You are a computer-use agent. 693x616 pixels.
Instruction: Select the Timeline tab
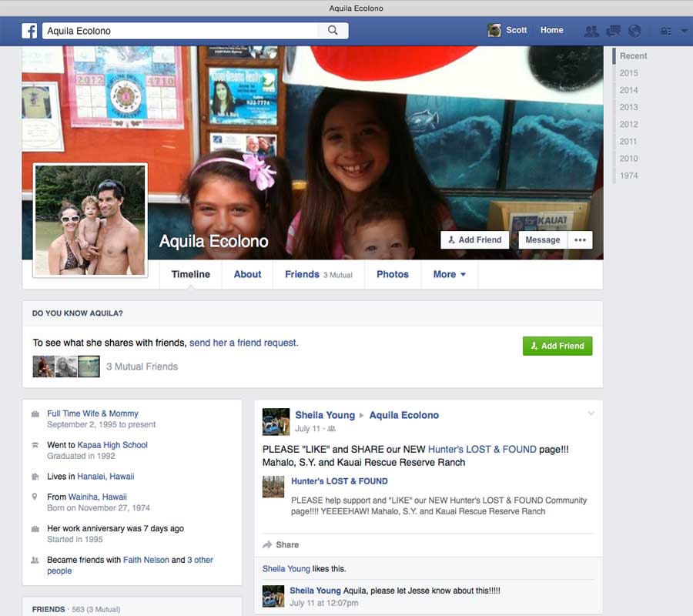coord(190,274)
